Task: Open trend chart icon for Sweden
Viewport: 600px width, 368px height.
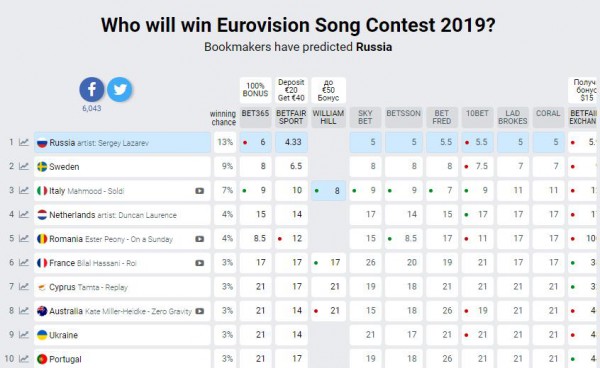Action: point(24,166)
